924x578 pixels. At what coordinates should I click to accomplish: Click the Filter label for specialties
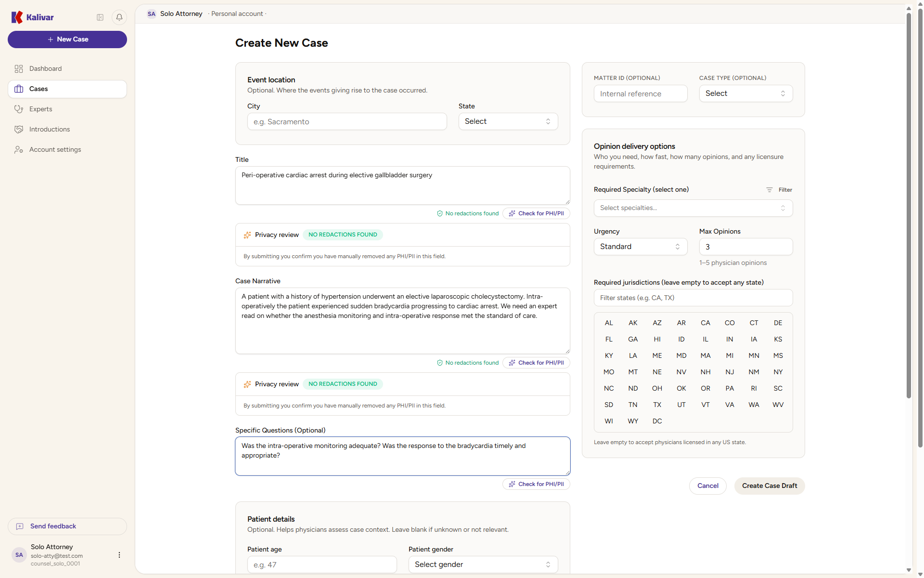(785, 190)
